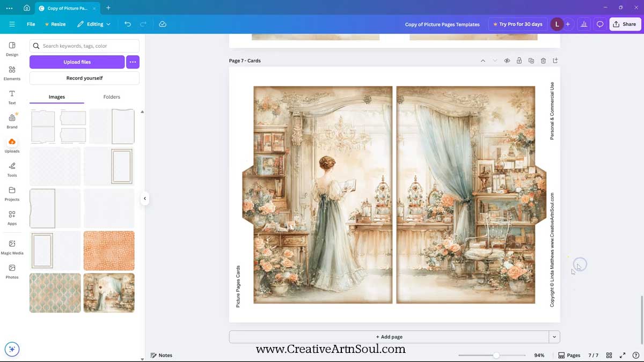Image resolution: width=644 pixels, height=362 pixels.
Task: Redo the last action
Action: (x=143, y=24)
